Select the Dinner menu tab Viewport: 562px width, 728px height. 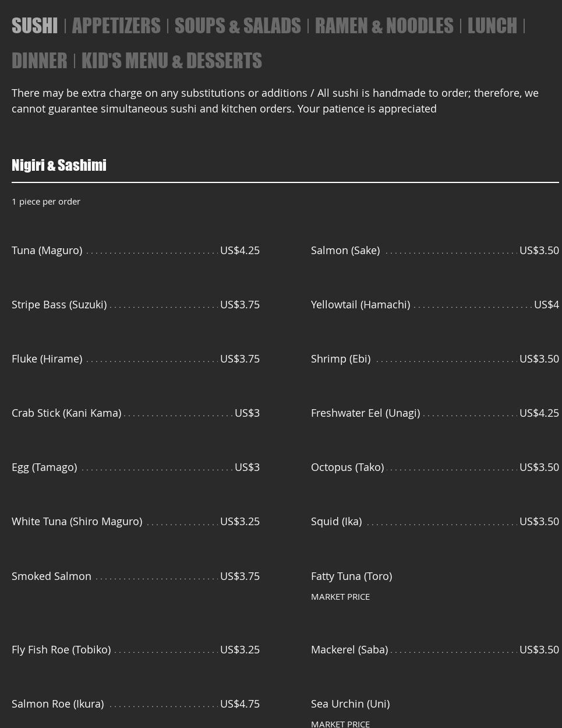[x=40, y=61]
